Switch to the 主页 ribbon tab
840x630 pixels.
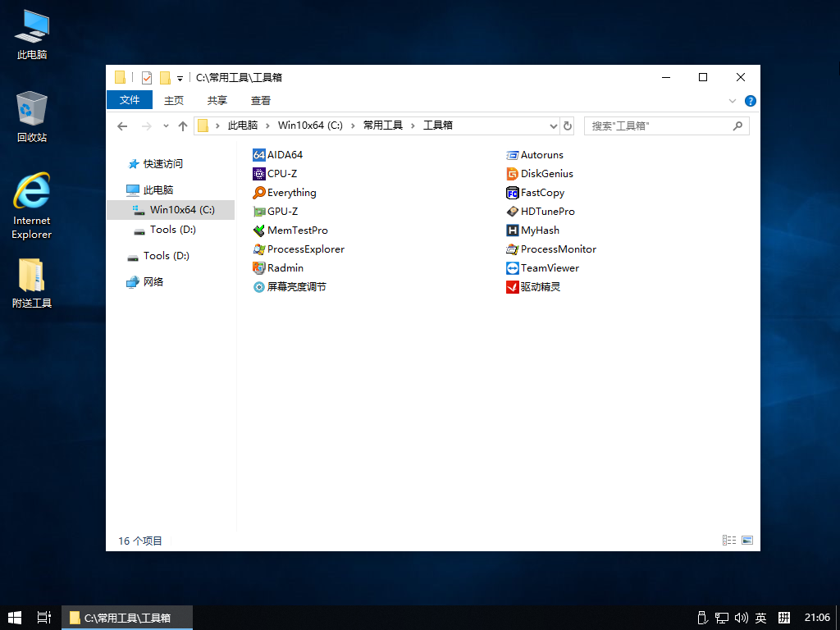(174, 100)
